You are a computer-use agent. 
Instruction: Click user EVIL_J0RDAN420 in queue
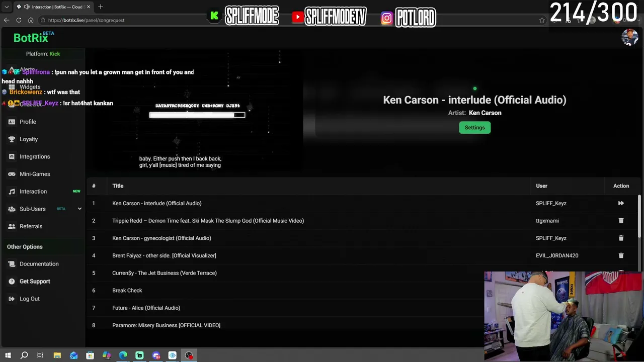[557, 255]
